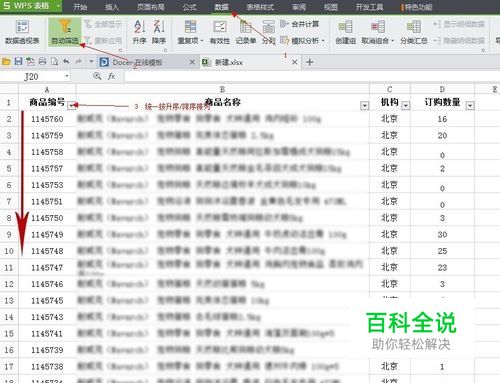The height and width of the screenshot is (383, 500).
Task: Open the 机构 column filter dropdown
Action: click(x=405, y=106)
